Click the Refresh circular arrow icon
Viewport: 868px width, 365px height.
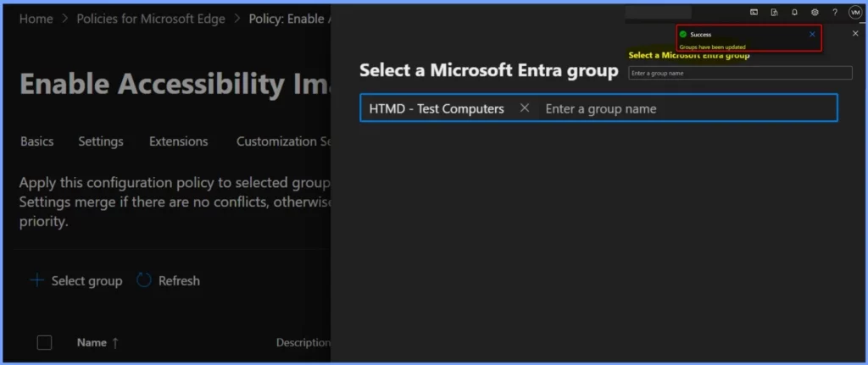pos(144,280)
